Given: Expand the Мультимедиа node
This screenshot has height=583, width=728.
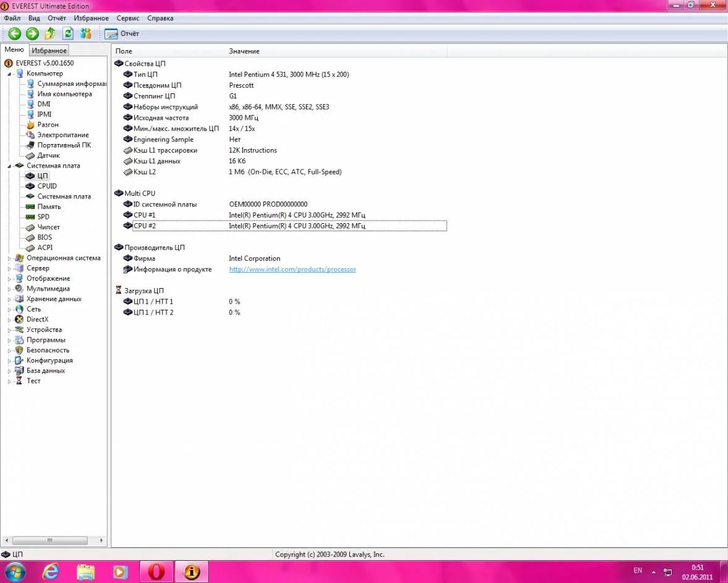Looking at the screenshot, I should click(x=9, y=289).
